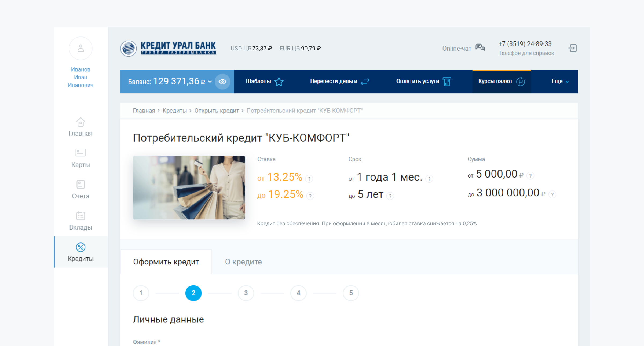This screenshot has width=644, height=346.
Task: Go to Главная in the breadcrumb
Action: pos(144,111)
